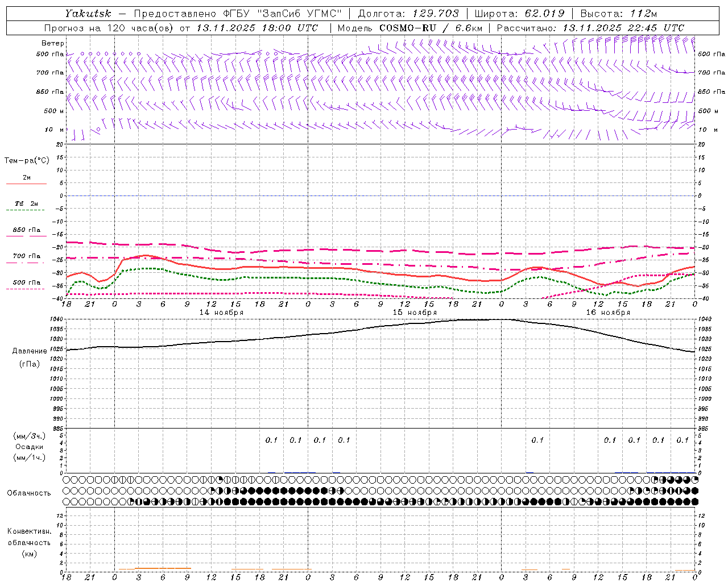728x582 pixels.
Task: Click the Конвективн. label text
Action: coord(29,531)
